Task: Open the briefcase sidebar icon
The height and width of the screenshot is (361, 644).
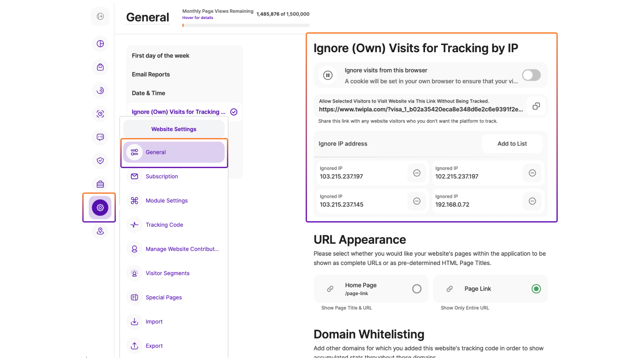Action: coord(100,184)
